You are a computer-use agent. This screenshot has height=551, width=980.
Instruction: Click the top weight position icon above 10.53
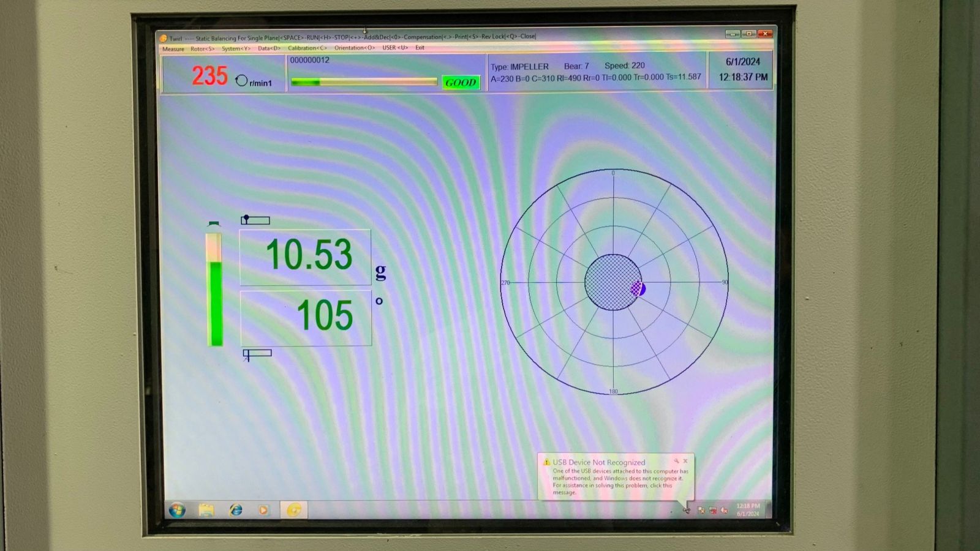coord(255,220)
